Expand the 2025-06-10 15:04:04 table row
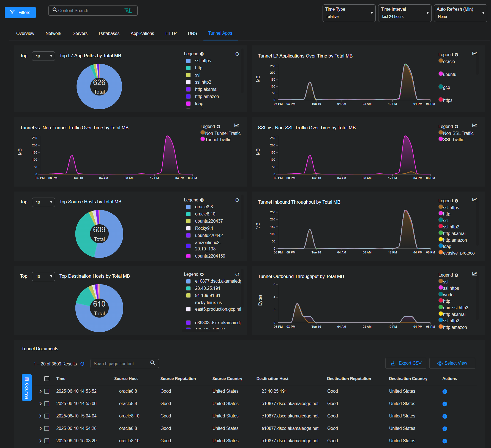Image resolution: width=491 pixels, height=448 pixels. [40, 416]
